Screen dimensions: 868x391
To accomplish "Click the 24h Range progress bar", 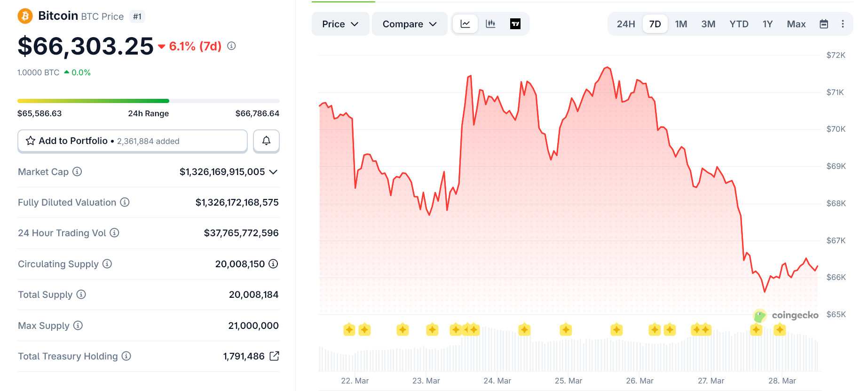I will (148, 101).
